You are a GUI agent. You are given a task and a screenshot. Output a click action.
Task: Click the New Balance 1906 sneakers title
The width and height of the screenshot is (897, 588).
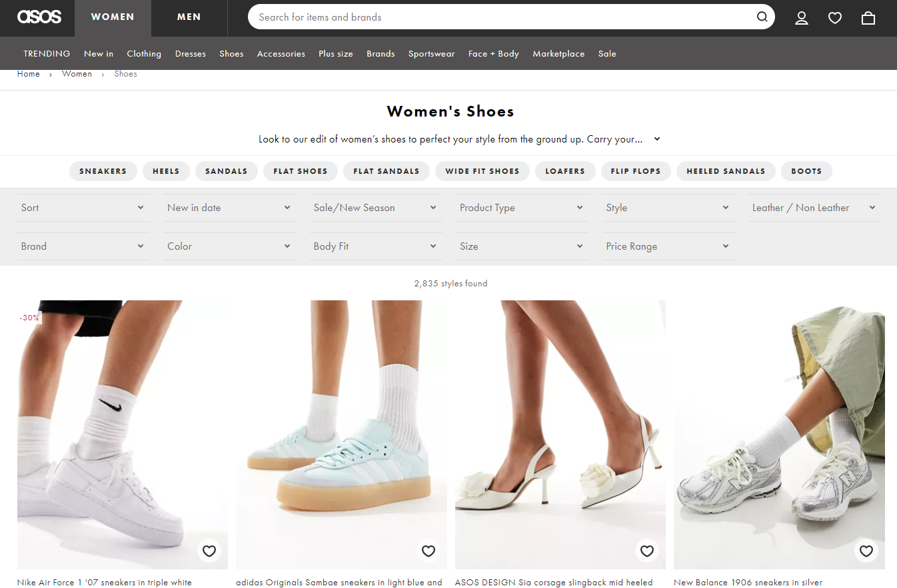click(748, 583)
